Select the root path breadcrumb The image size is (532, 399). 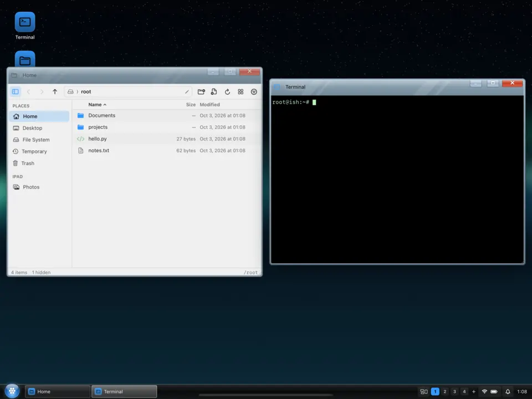(86, 91)
